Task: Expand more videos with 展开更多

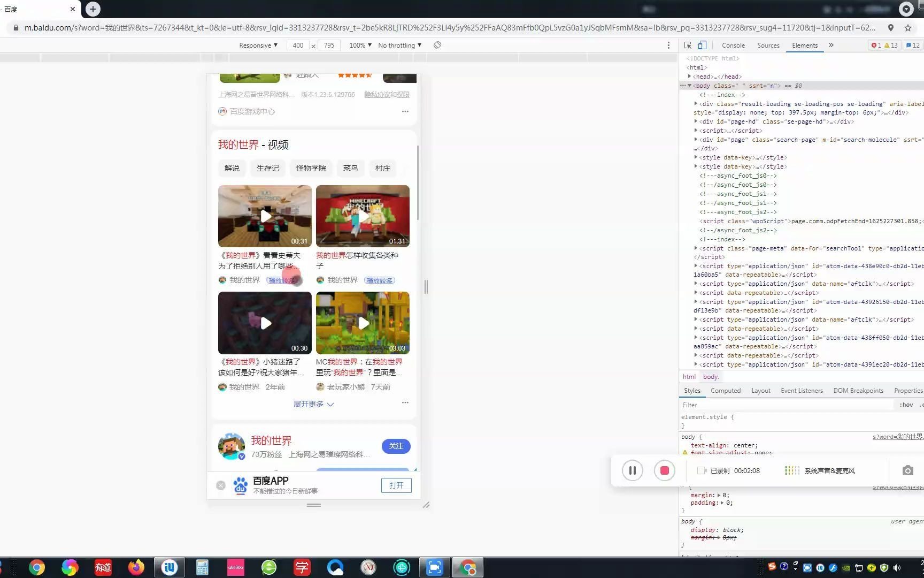Action: pyautogui.click(x=313, y=404)
